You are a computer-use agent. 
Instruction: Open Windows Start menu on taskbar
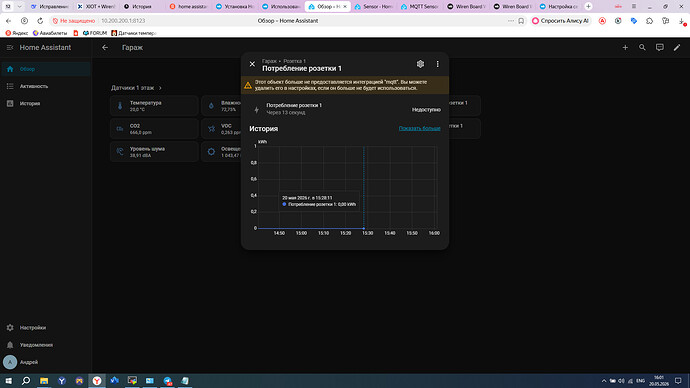pyautogui.click(x=8, y=381)
